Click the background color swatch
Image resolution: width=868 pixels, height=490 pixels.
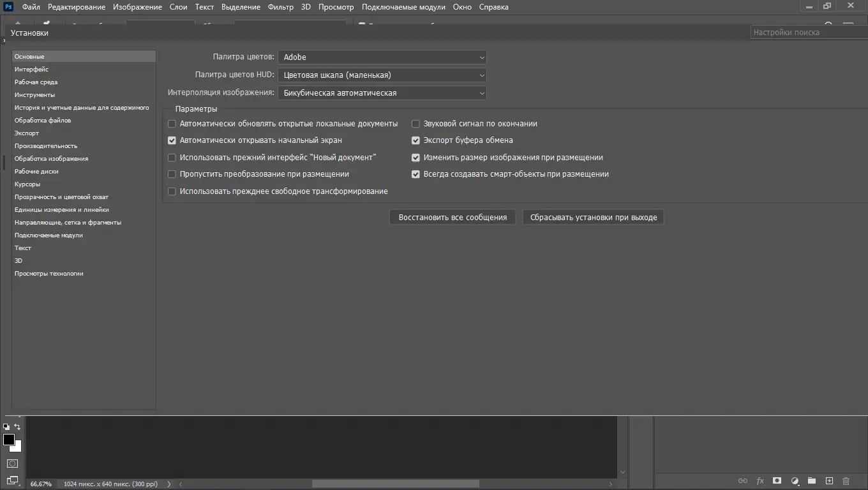[x=17, y=447]
